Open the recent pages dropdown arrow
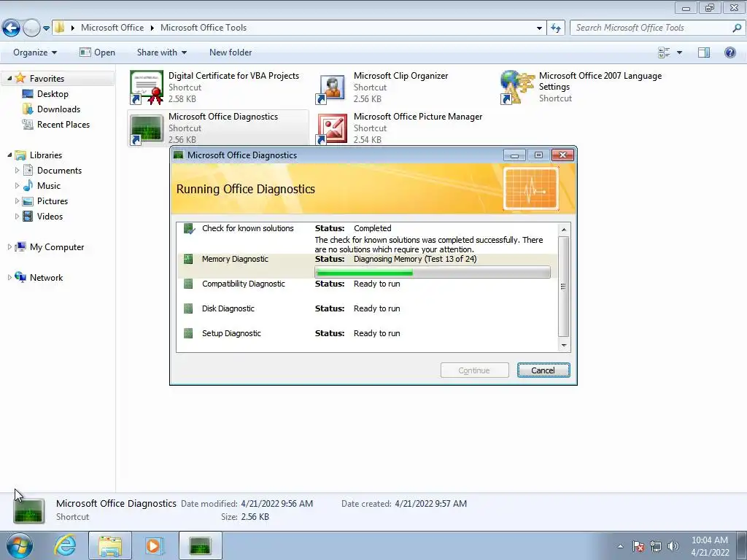747x560 pixels. 46,28
